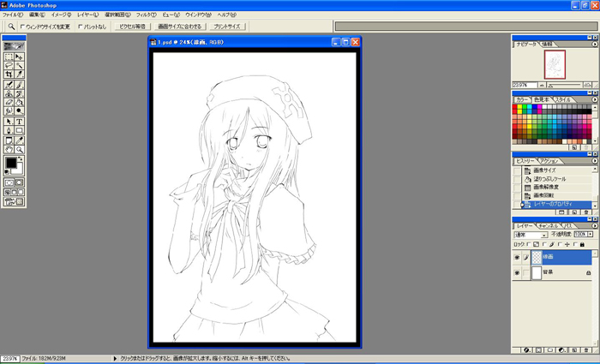Reset default colors icon in toolbox
The width and height of the screenshot is (600, 364).
pyautogui.click(x=7, y=172)
